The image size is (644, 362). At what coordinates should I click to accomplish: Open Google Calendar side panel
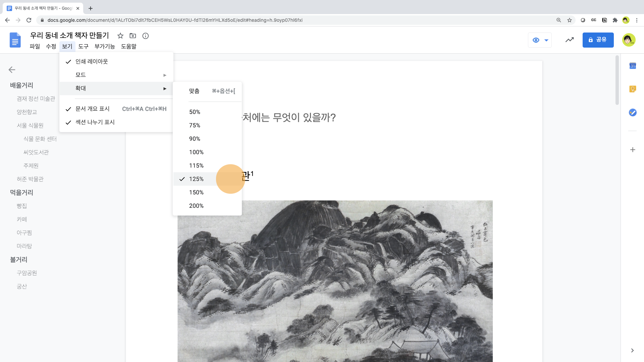633,66
